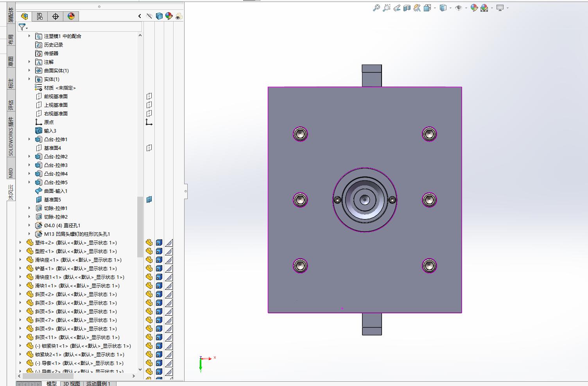Expand the 锁紧块2<1> component node
Image resolution: width=588 pixels, height=386 pixels.
(20, 354)
